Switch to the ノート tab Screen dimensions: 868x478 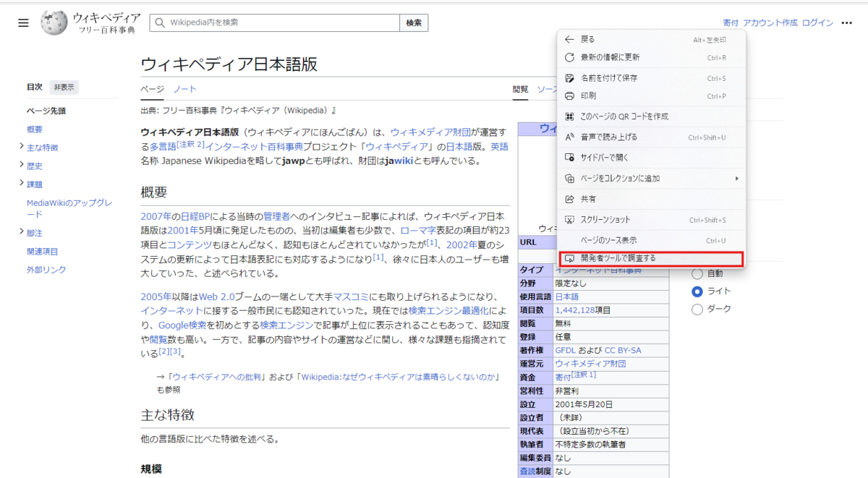coord(184,89)
